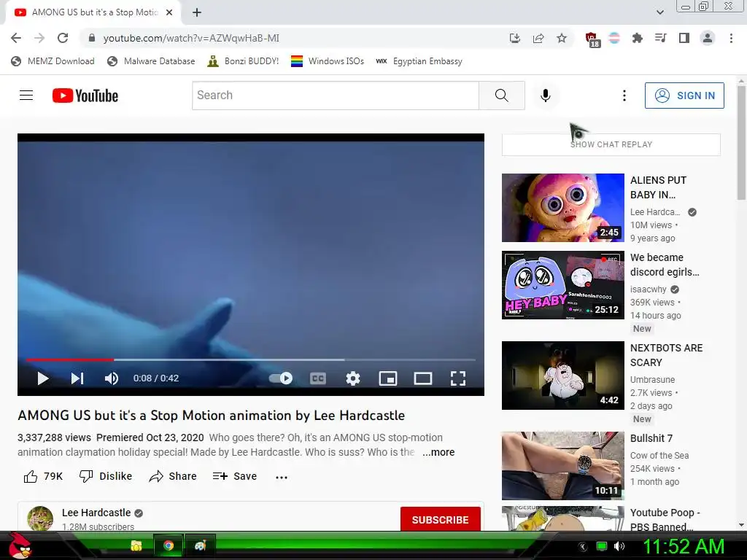Click volume speaker in system tray
Image resolution: width=747 pixels, height=560 pixels.
click(x=619, y=546)
